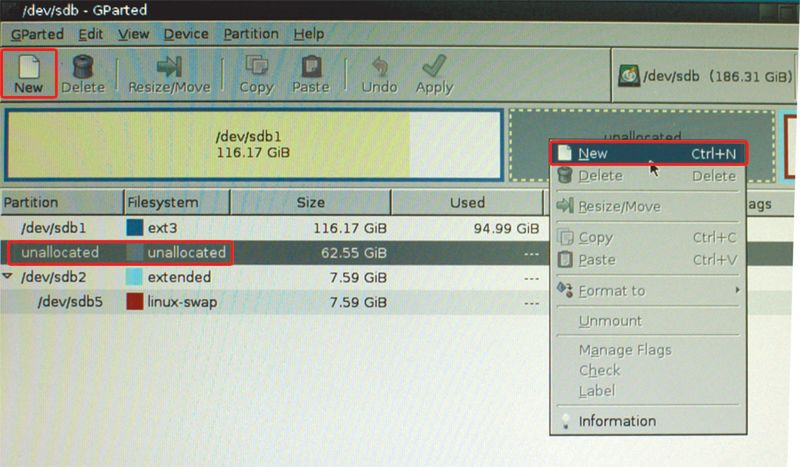
Task: Open the View menu
Action: pos(133,34)
